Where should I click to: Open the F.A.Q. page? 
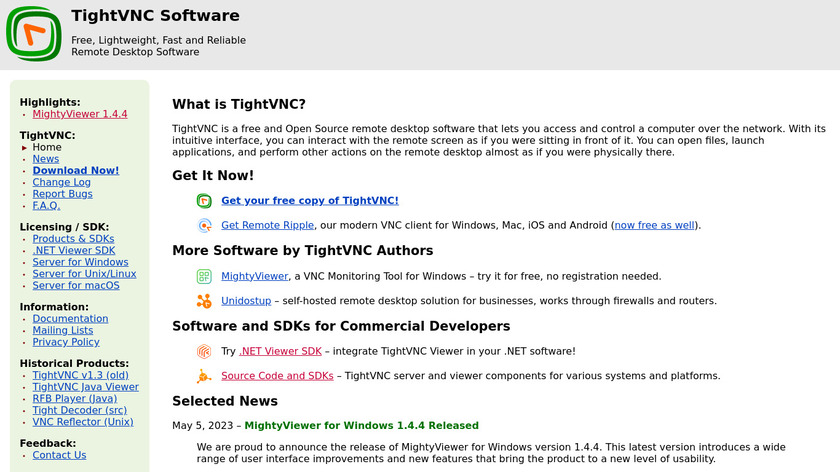(47, 206)
